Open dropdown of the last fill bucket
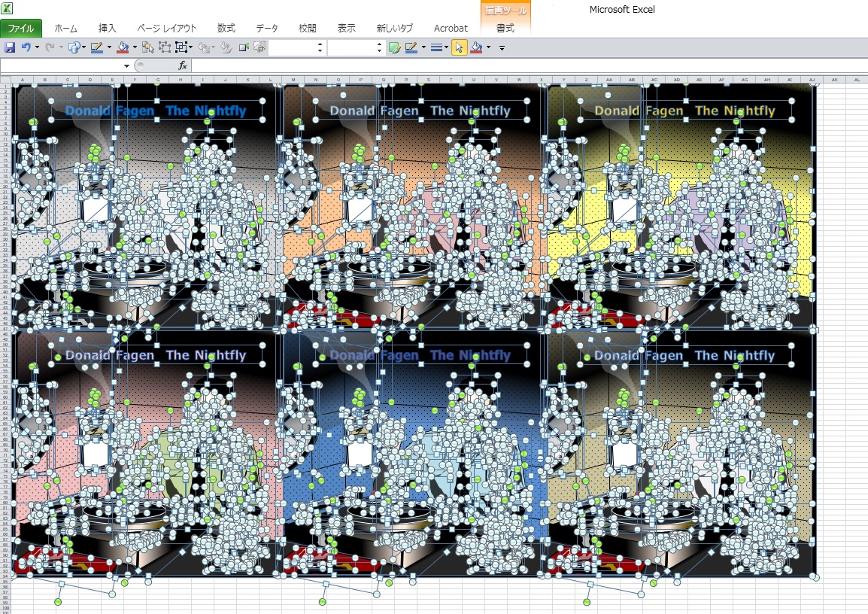 (x=488, y=47)
